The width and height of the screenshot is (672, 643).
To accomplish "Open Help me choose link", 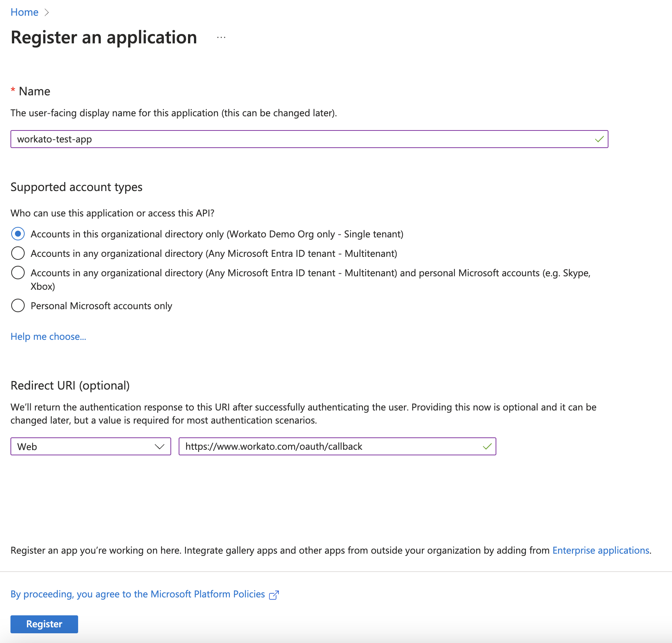I will (x=48, y=336).
